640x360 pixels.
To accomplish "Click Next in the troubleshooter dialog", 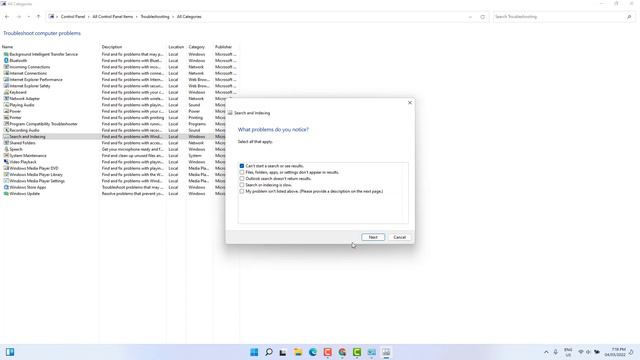I will click(x=373, y=237).
